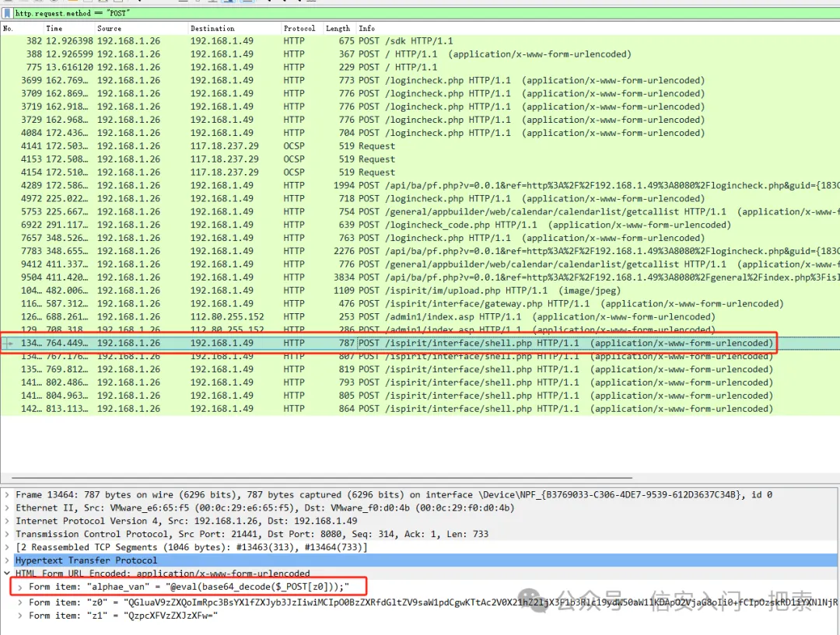Select shell.php packet with length 805

(420, 395)
